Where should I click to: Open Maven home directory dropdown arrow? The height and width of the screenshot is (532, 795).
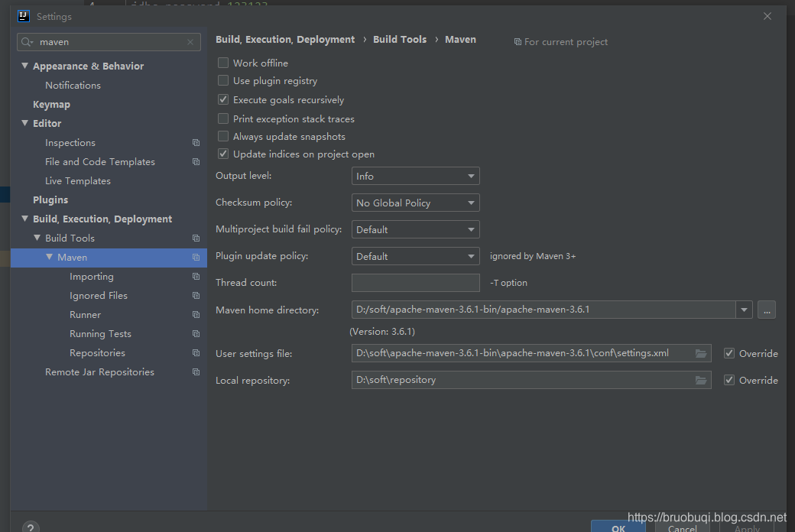tap(744, 310)
